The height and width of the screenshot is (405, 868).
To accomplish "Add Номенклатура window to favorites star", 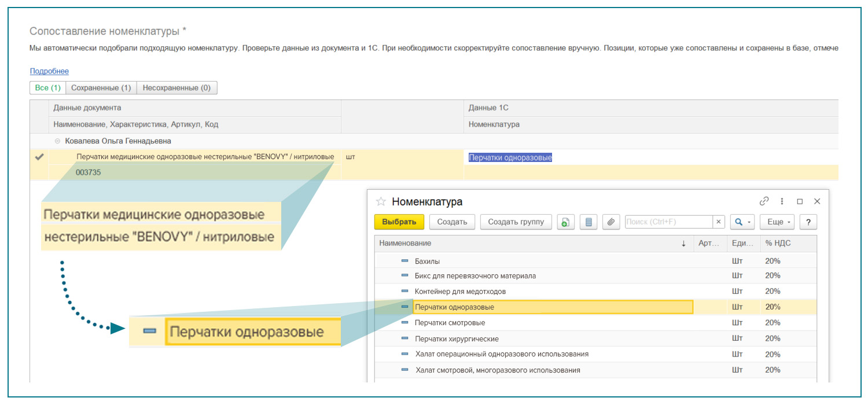I will 381,202.
